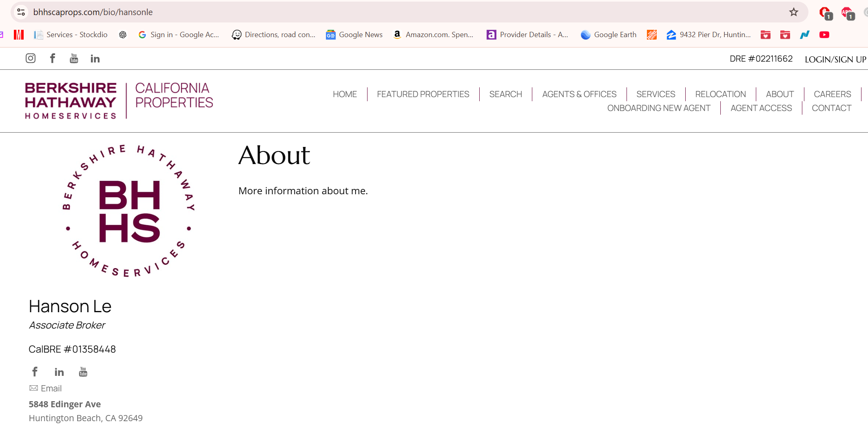Open the Facebook icon in the site header
This screenshot has height=433, width=868.
[x=52, y=58]
